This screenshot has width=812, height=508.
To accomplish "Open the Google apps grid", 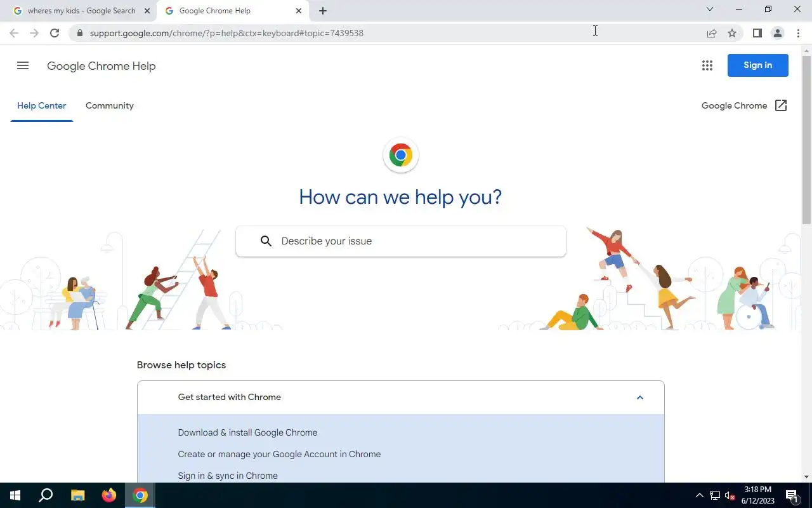I will 707,65.
